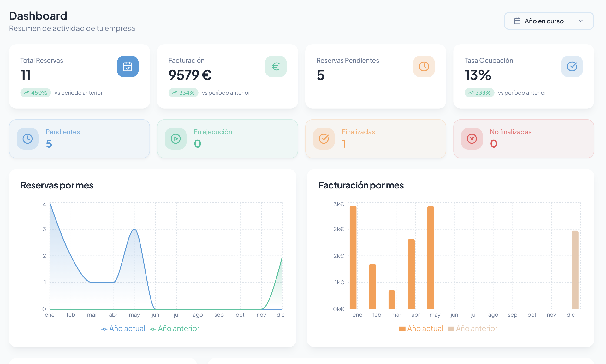Click calendar icon in period selector
Screen dimensions: 606x364
point(517,21)
